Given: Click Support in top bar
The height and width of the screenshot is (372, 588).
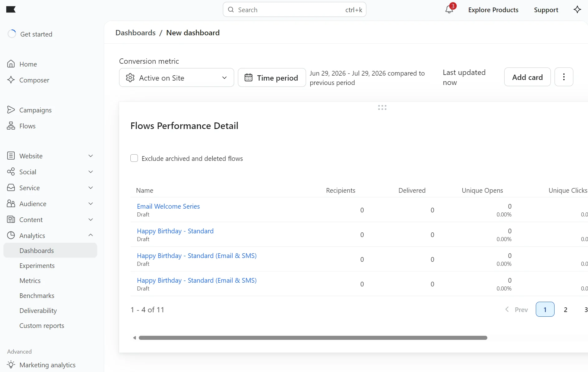Looking at the screenshot, I should 546,10.
